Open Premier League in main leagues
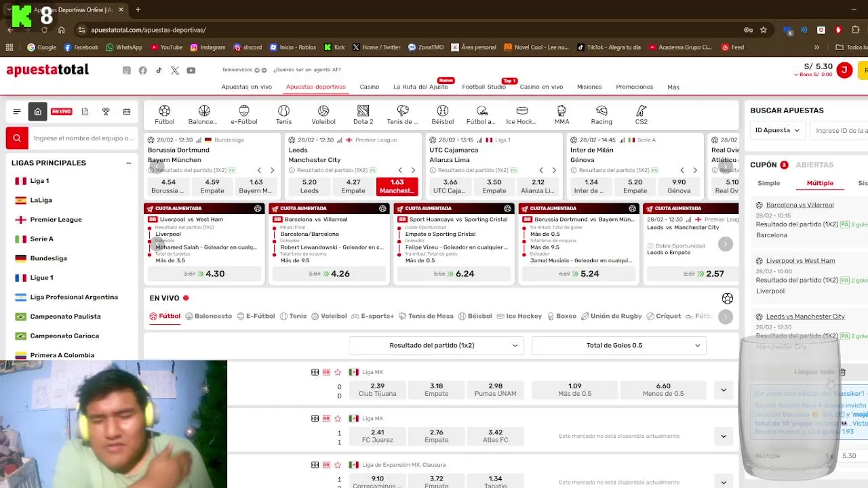This screenshot has height=488, width=868. 56,220
